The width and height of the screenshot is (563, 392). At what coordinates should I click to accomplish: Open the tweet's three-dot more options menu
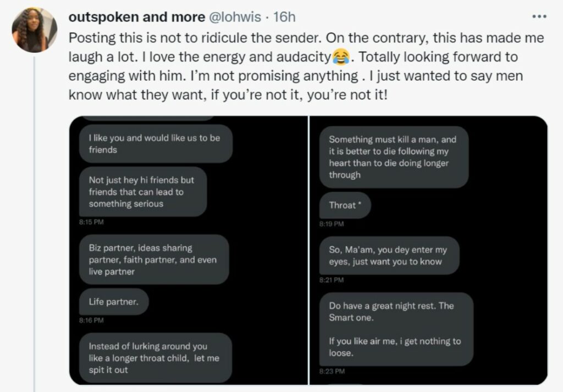(539, 16)
